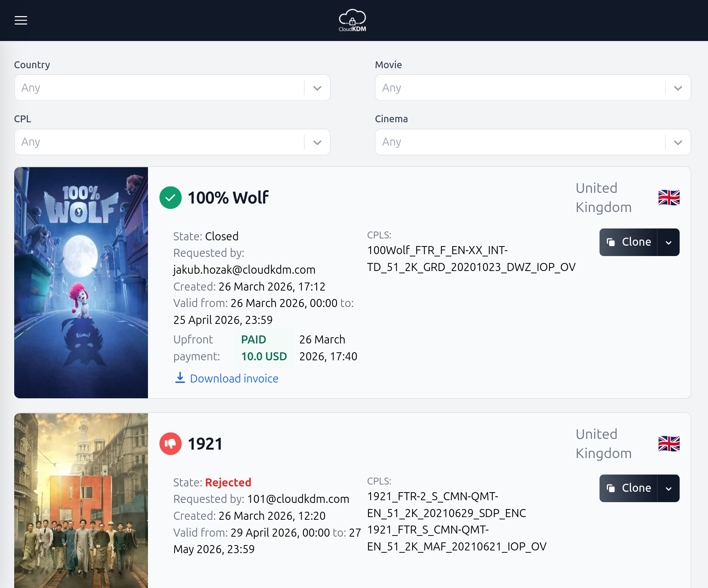Screen dimensions: 708x588
Task: Click the 1921 movie poster
Action: tap(81, 500)
